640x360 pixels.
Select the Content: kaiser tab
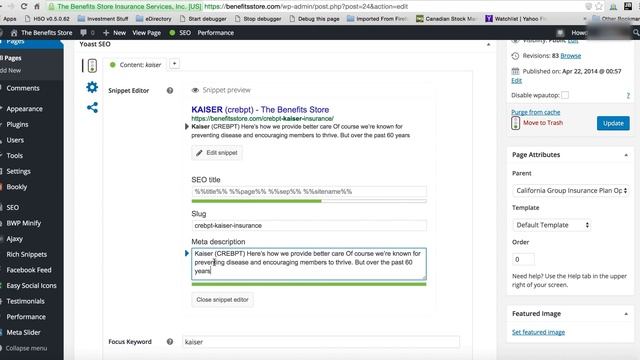click(x=136, y=65)
